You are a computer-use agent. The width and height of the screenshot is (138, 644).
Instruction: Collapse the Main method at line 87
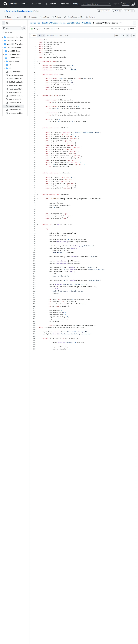click(x=37, y=225)
